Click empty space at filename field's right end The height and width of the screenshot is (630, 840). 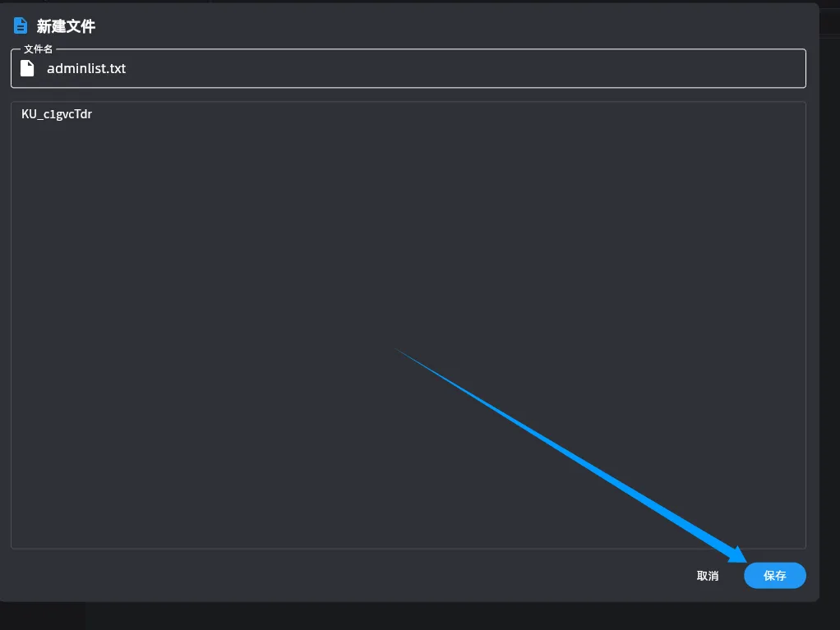pyautogui.click(x=740, y=68)
